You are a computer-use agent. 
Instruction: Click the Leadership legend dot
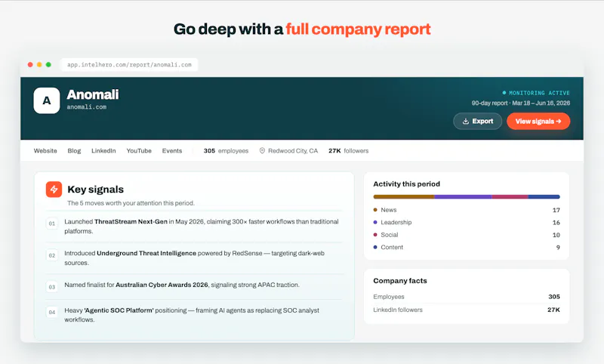(x=375, y=222)
